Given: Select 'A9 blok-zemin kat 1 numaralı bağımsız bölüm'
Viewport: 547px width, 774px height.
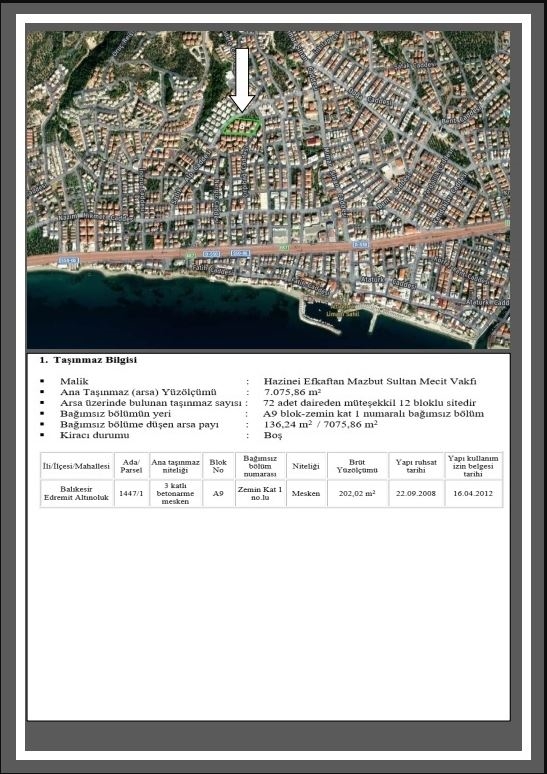Looking at the screenshot, I should (x=374, y=414).
